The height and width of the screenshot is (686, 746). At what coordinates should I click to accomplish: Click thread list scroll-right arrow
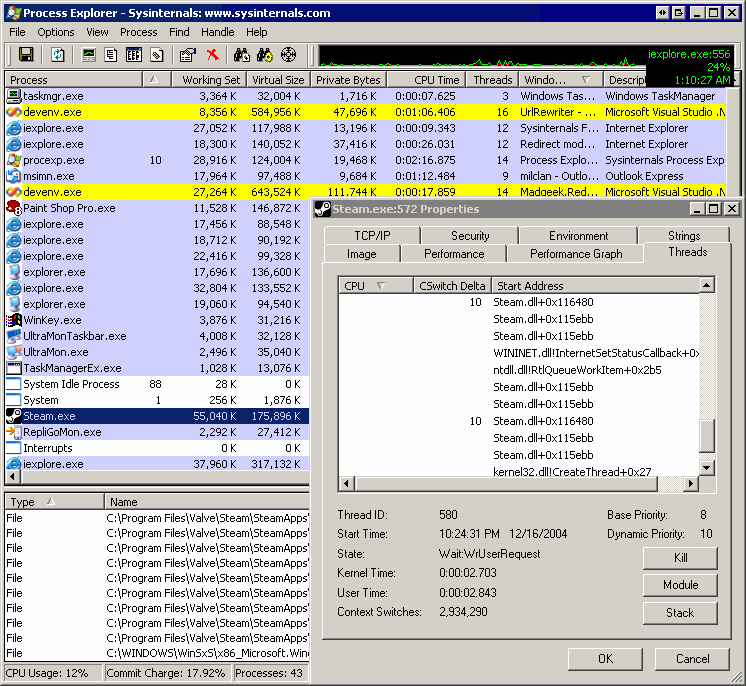[691, 484]
